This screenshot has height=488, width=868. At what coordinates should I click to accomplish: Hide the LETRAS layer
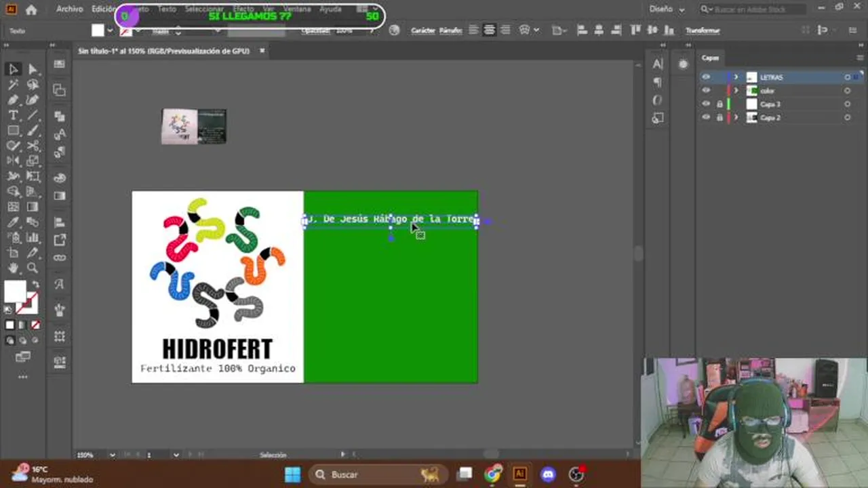click(x=706, y=77)
